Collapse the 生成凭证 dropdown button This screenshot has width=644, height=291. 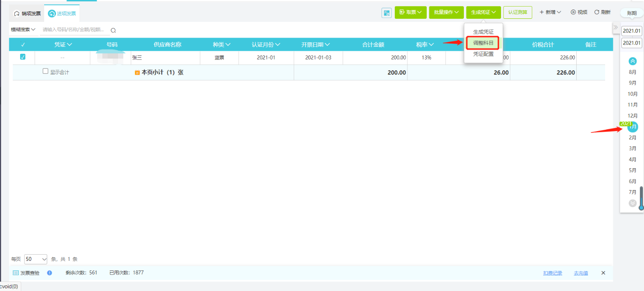(483, 12)
